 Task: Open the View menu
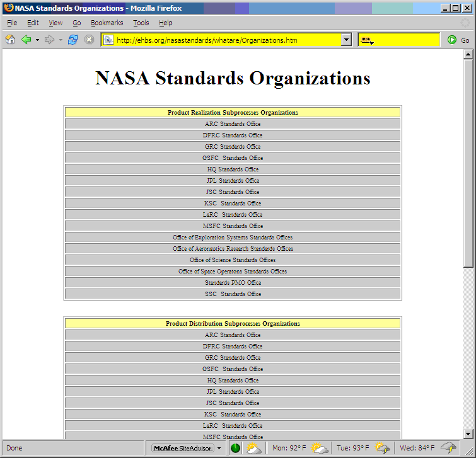click(x=55, y=23)
